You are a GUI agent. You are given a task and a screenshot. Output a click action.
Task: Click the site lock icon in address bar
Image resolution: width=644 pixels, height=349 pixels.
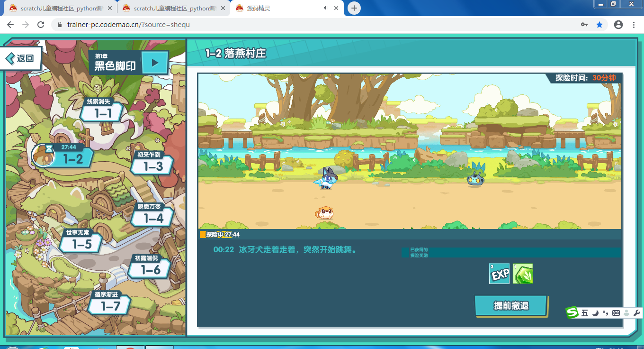60,25
